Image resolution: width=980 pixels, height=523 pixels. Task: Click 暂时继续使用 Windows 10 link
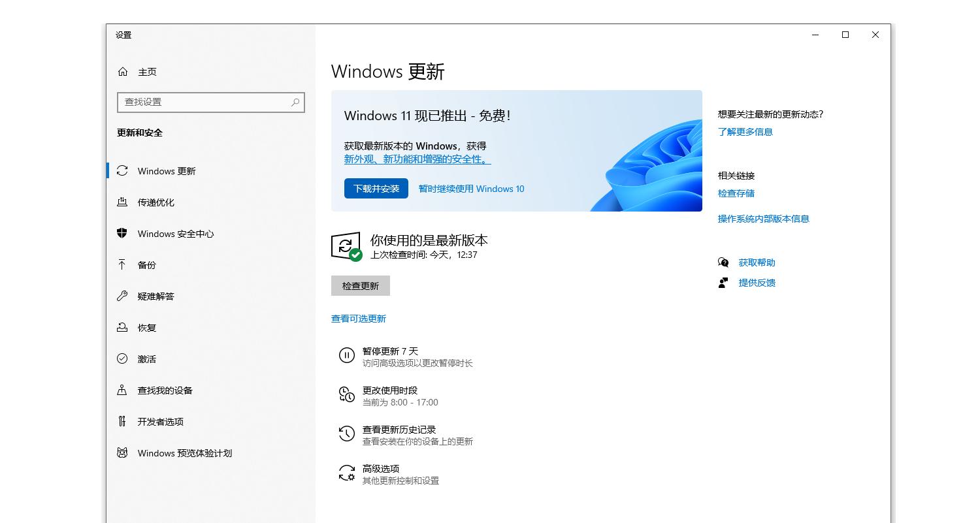pos(471,189)
